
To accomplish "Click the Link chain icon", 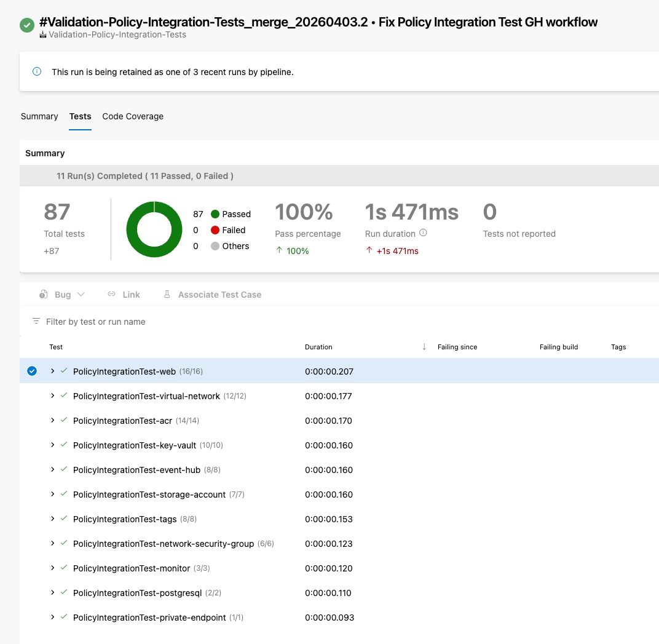I will tap(111, 295).
